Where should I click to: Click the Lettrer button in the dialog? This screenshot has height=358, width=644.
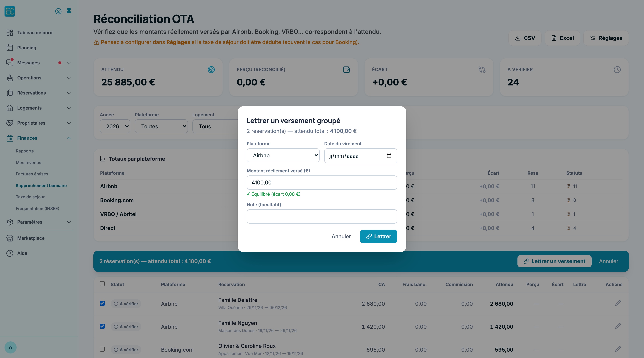(x=378, y=236)
